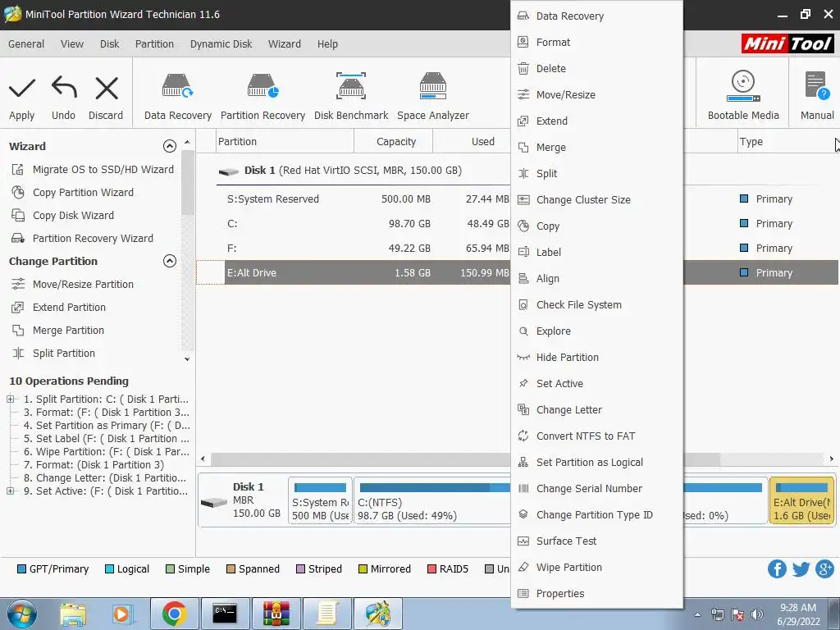This screenshot has height=630, width=840.
Task: Click the Windows Start orb
Action: coord(21,614)
